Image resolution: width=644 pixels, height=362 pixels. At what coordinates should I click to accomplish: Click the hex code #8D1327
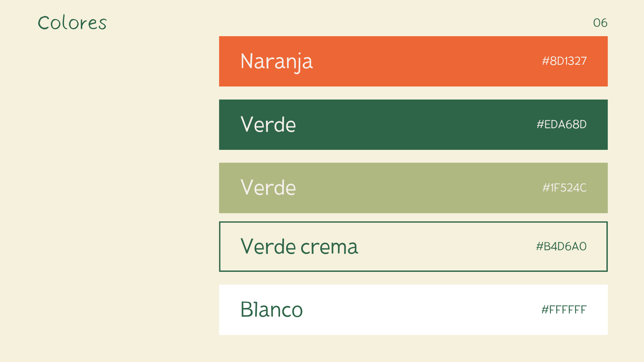click(564, 61)
